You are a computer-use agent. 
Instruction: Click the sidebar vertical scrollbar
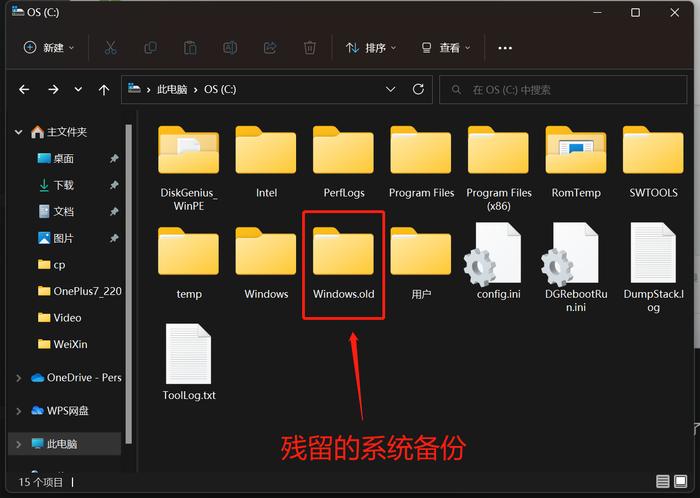tap(129, 284)
